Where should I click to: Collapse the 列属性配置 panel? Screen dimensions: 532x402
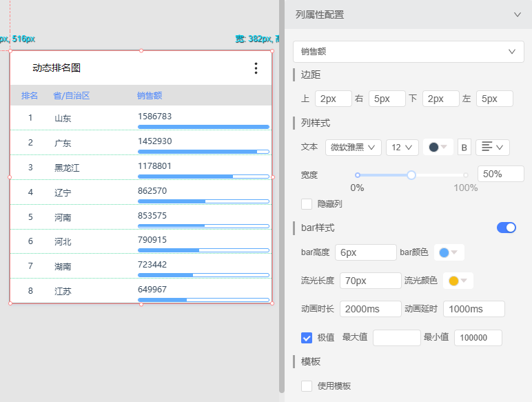pyautogui.click(x=517, y=14)
